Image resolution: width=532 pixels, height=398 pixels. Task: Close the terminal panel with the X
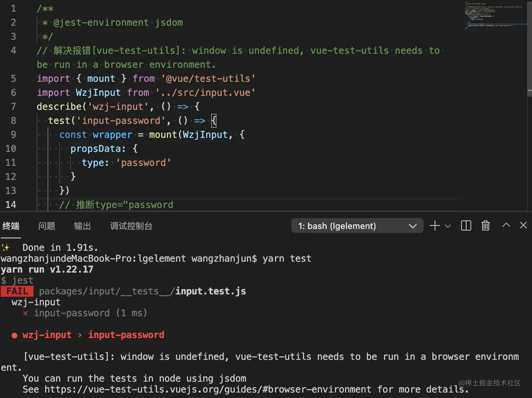(523, 225)
